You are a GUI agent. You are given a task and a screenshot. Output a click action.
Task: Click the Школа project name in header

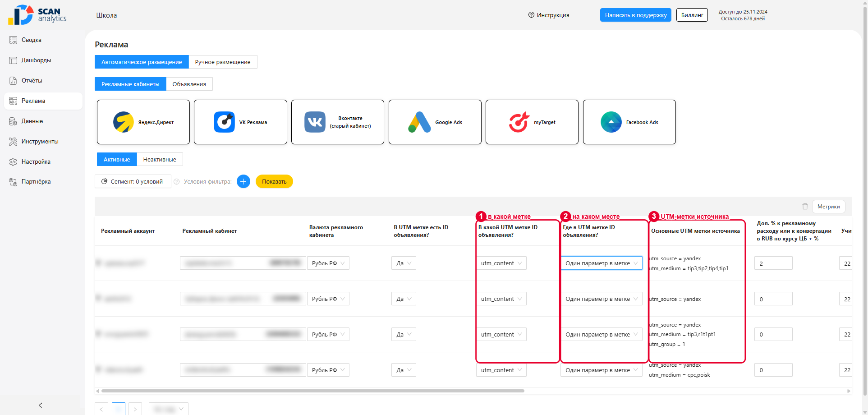pyautogui.click(x=106, y=15)
